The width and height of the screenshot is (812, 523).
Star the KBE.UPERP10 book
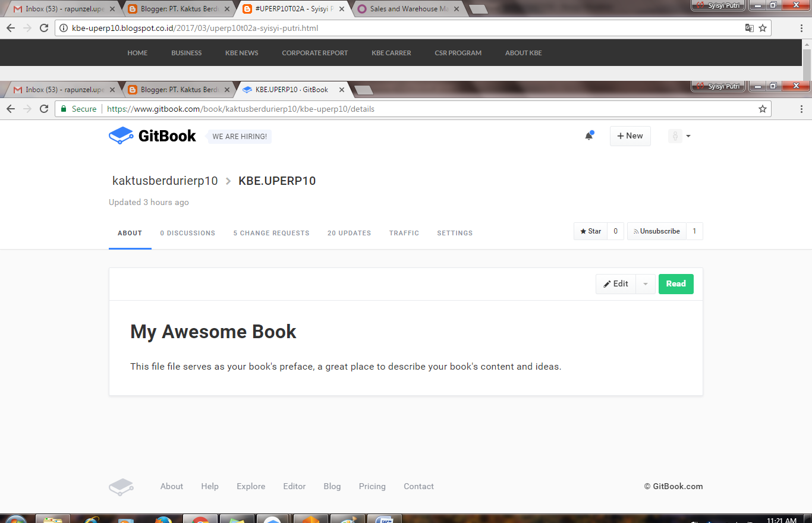tap(591, 231)
